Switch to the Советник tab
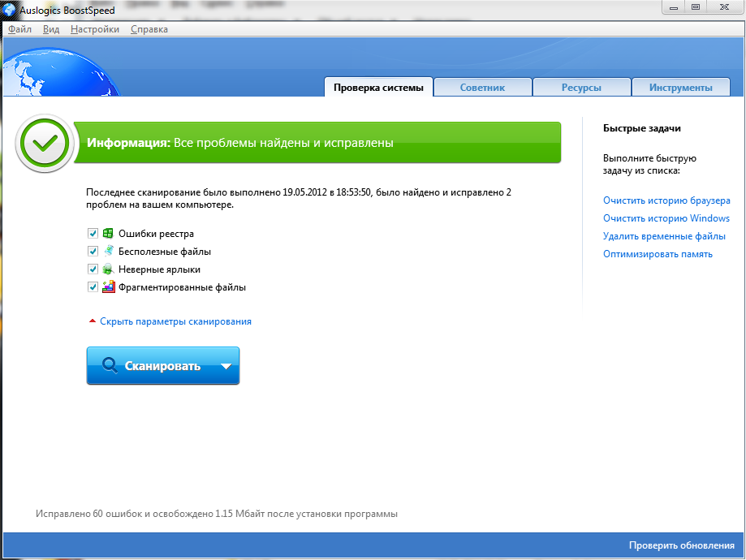Image resolution: width=746 pixels, height=560 pixels. coord(482,88)
